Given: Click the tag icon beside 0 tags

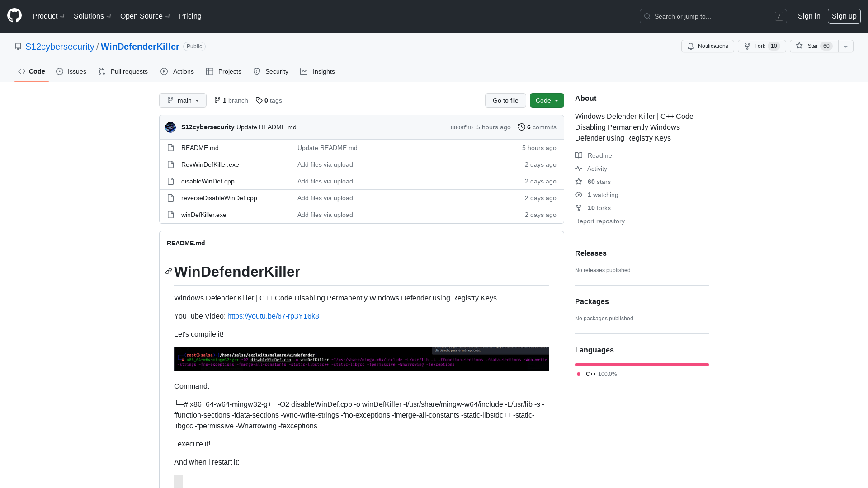Looking at the screenshot, I should click(x=259, y=100).
